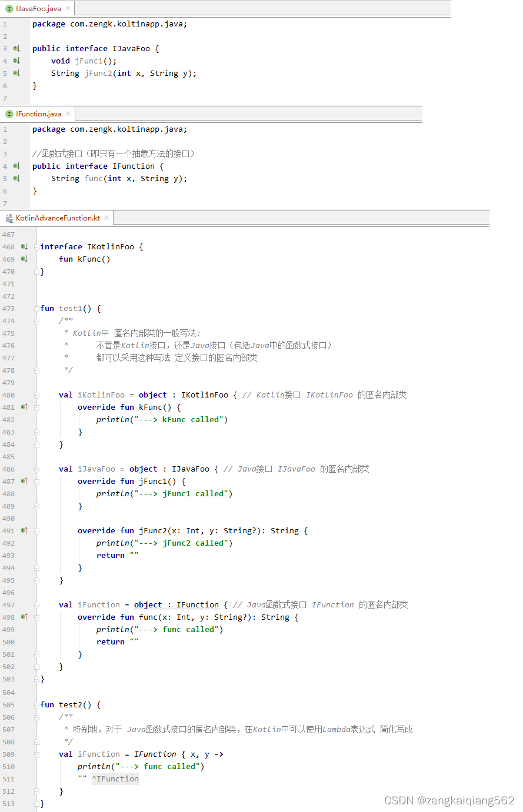523x812 pixels.
Task: Click IFunction lambda constructor on line 509
Action: 155,754
